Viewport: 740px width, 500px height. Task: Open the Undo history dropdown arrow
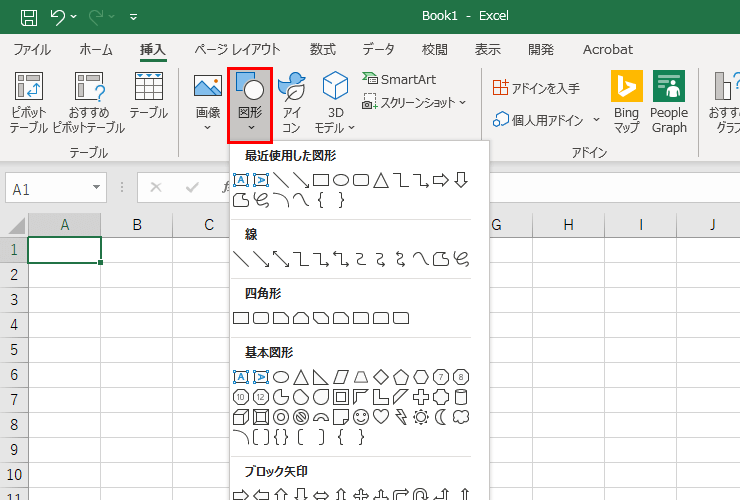pyautogui.click(x=74, y=17)
